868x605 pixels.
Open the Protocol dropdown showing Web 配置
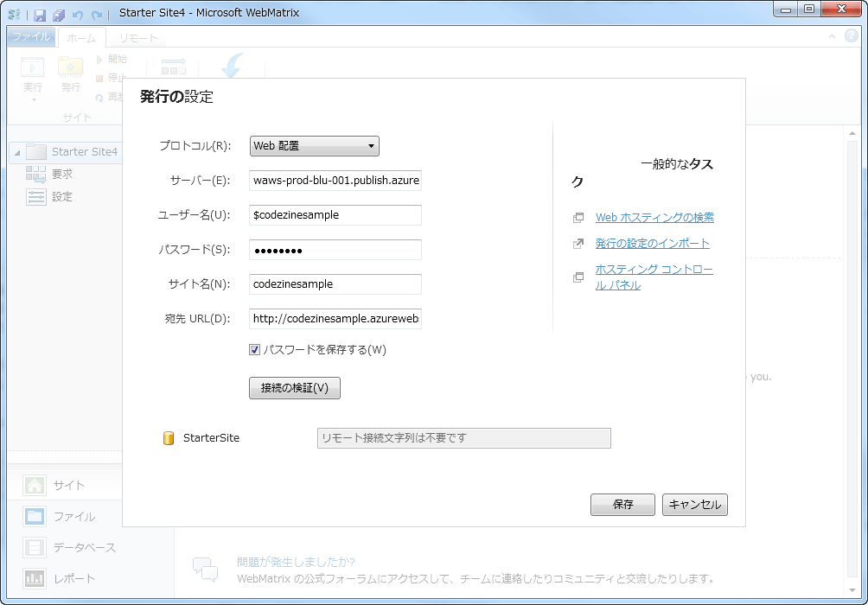pyautogui.click(x=315, y=146)
